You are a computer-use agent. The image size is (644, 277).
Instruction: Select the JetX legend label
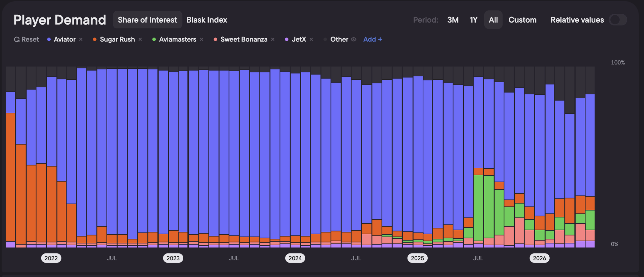pos(299,39)
